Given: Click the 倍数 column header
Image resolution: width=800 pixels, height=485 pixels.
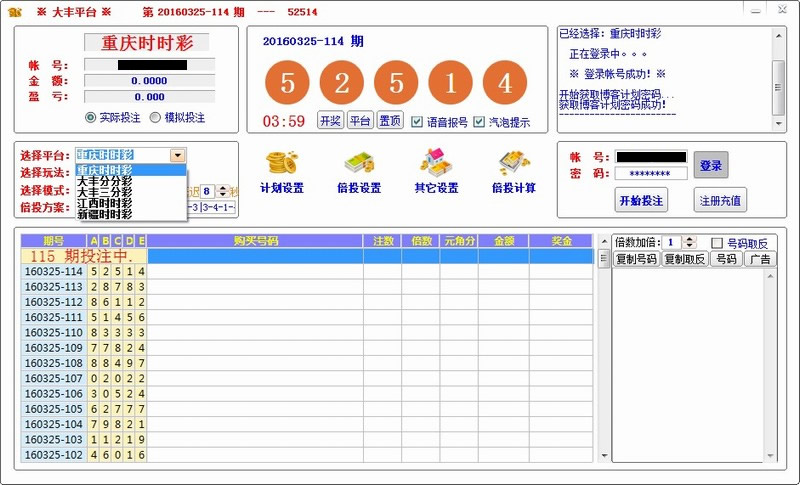Looking at the screenshot, I should click(421, 241).
